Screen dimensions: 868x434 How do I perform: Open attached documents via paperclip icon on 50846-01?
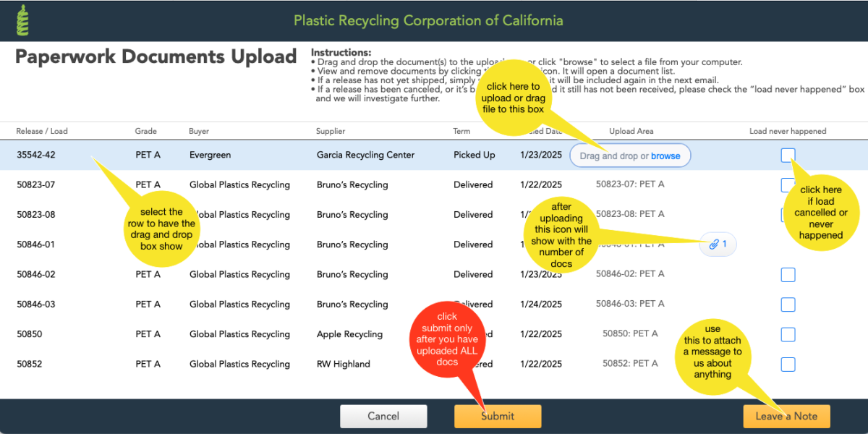tap(718, 244)
